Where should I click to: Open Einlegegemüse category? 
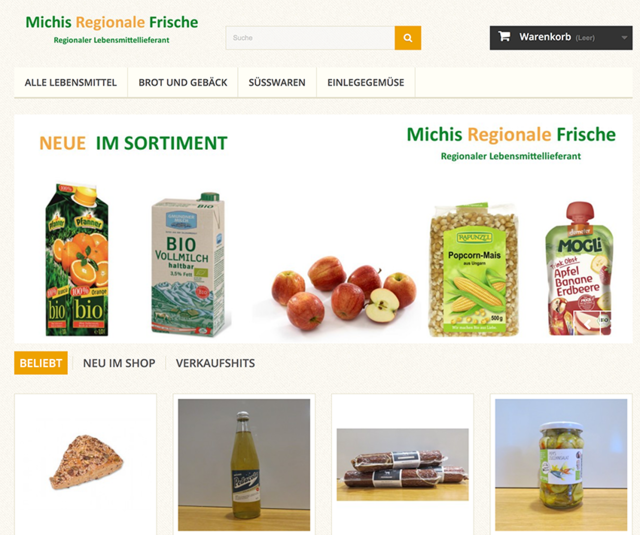pyautogui.click(x=366, y=82)
